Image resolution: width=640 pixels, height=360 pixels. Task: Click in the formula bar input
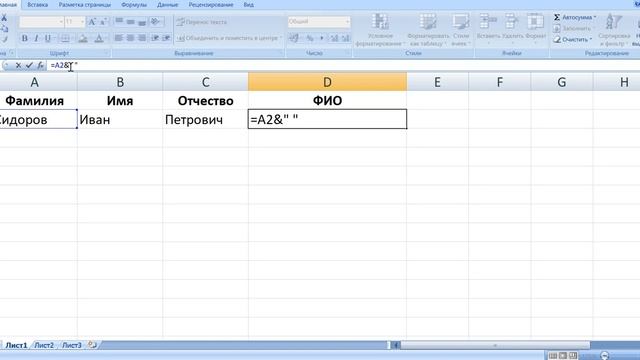point(343,65)
